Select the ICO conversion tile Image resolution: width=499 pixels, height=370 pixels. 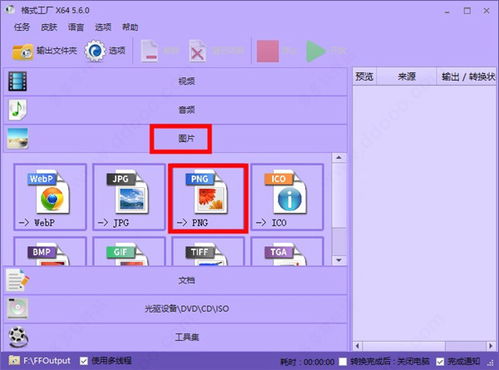[x=287, y=197]
